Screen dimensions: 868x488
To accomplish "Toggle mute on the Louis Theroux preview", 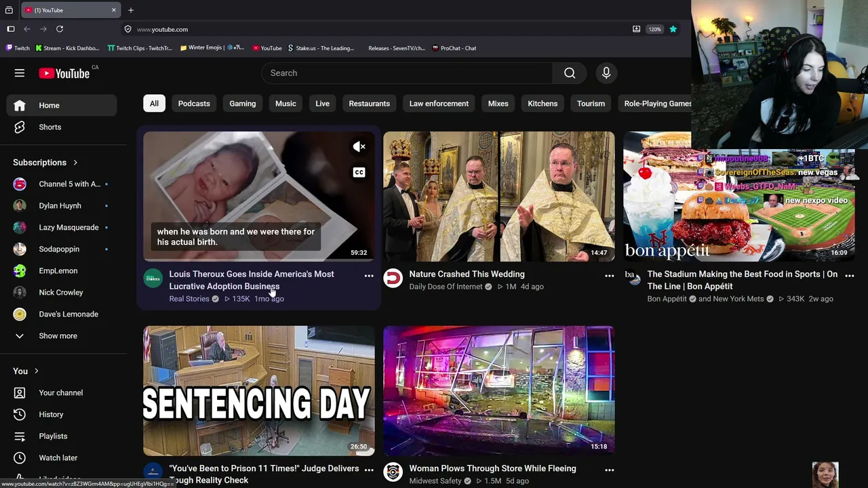I will 359,146.
